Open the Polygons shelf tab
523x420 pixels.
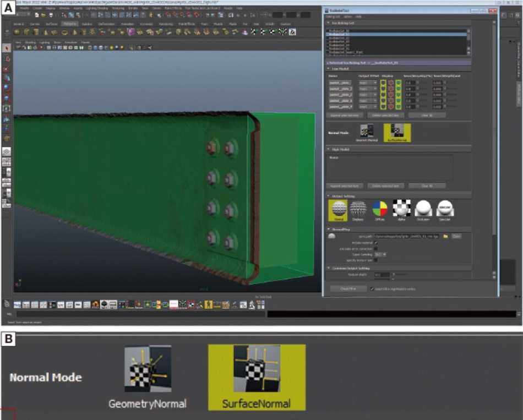click(69, 24)
